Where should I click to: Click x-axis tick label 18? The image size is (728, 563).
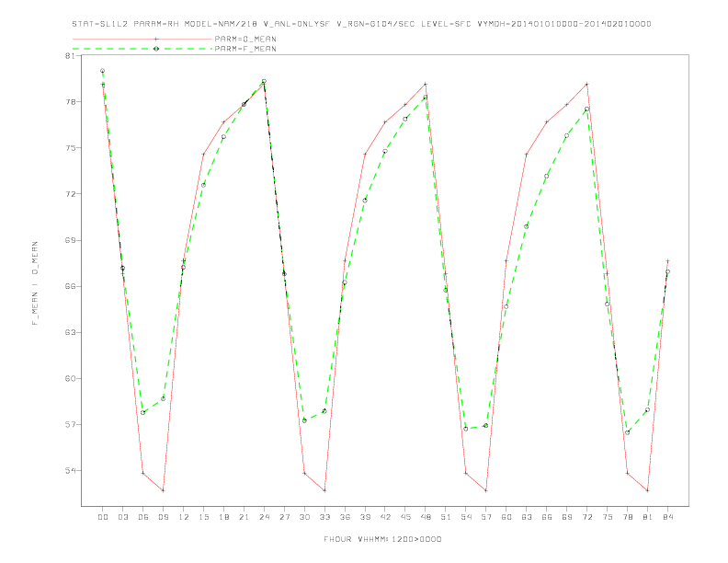223,517
